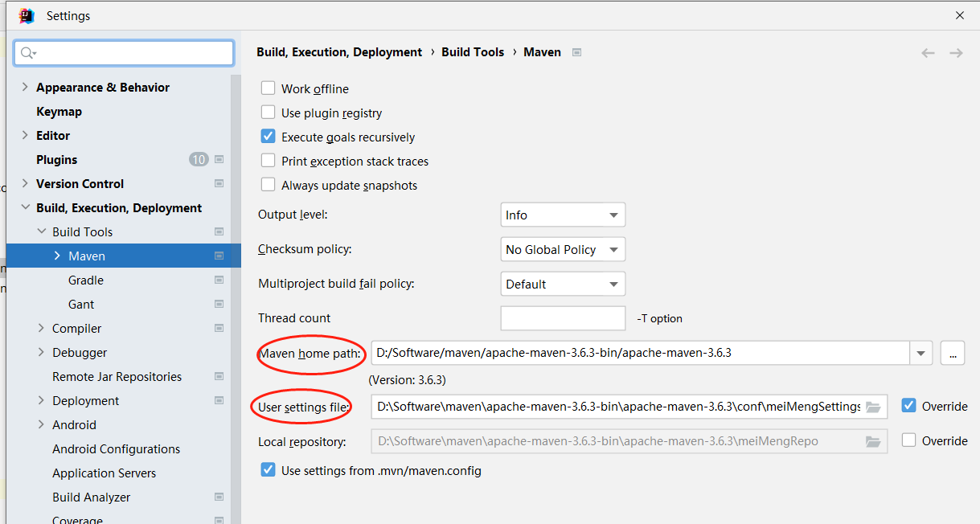Expand the Deployment node

[41, 400]
